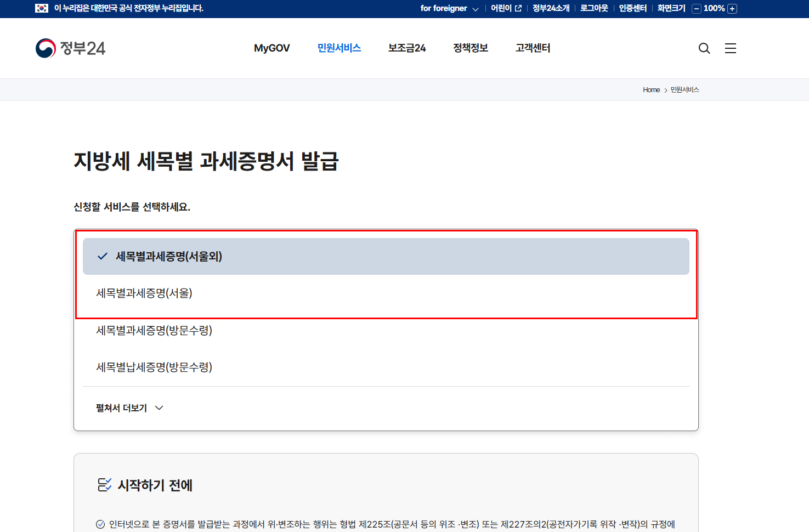Increase screen size with the plus control
The width and height of the screenshot is (809, 532).
732,9
